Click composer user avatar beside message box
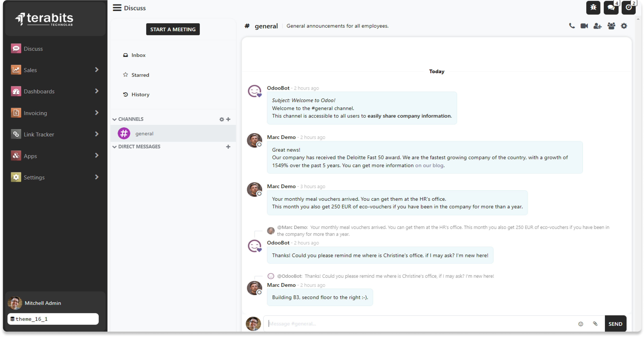The width and height of the screenshot is (644, 337). point(253,324)
